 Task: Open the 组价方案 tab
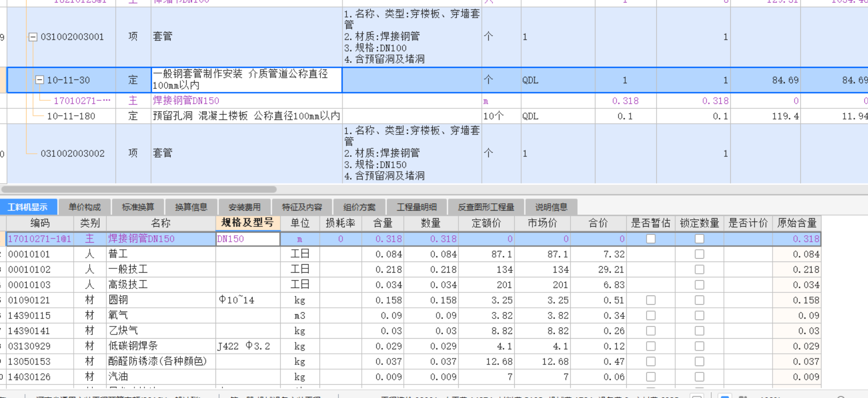(359, 207)
